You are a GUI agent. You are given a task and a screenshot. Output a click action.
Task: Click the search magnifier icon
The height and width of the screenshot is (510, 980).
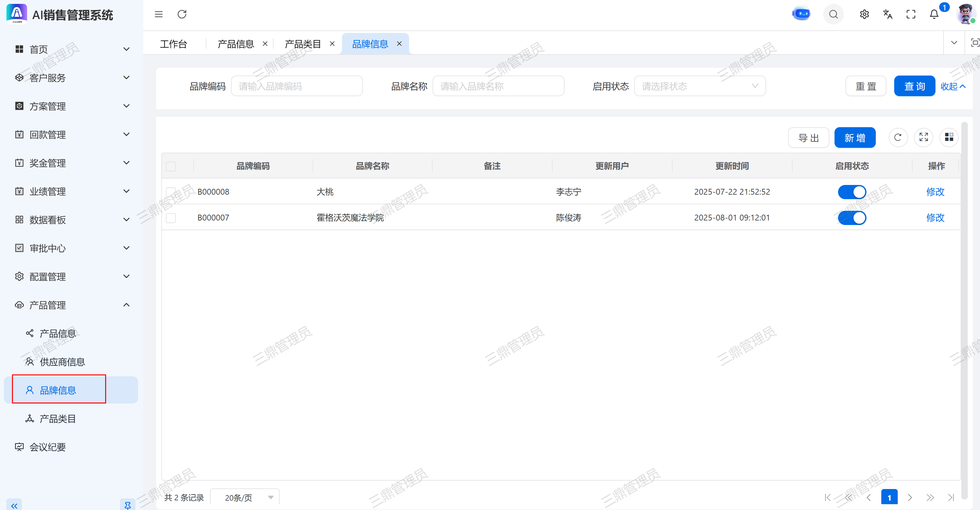(x=833, y=14)
